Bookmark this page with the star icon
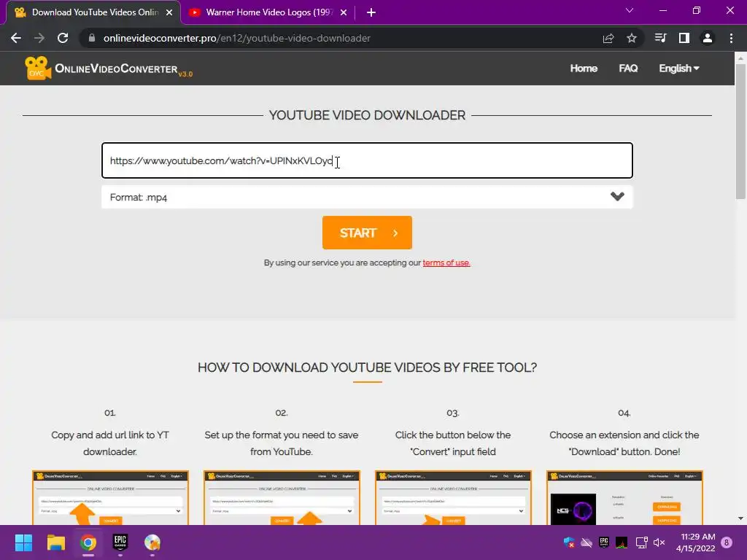Viewport: 747px width, 560px height. (632, 38)
